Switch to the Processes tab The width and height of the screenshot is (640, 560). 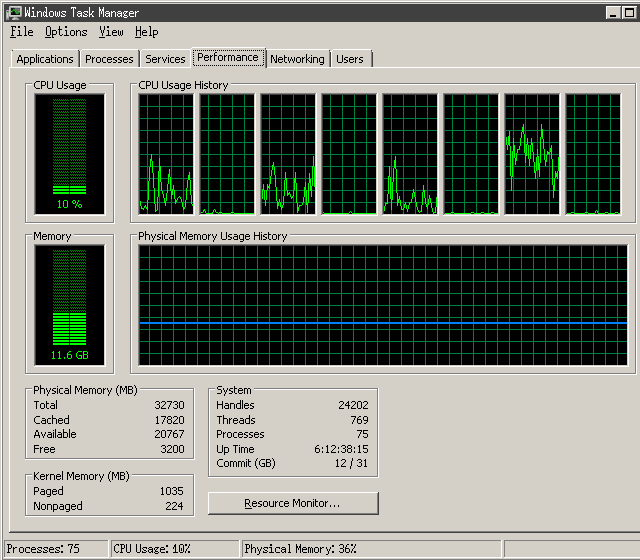109,59
